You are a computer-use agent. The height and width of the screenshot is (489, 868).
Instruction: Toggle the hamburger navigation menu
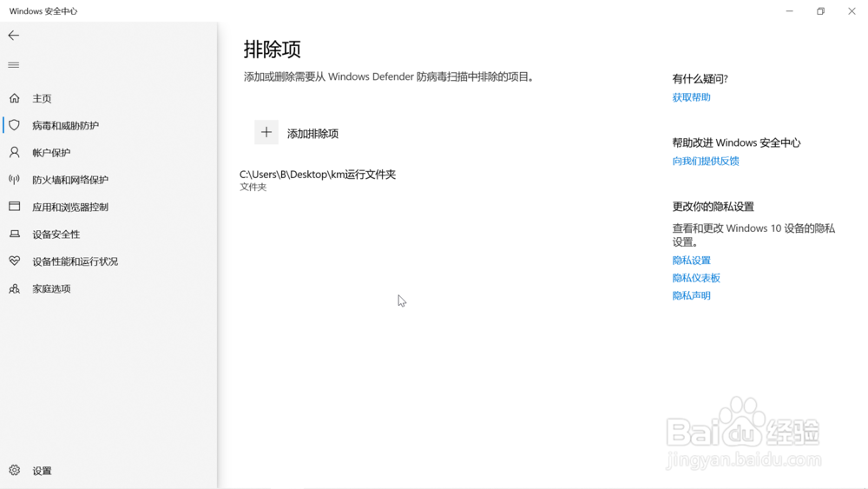coord(14,65)
